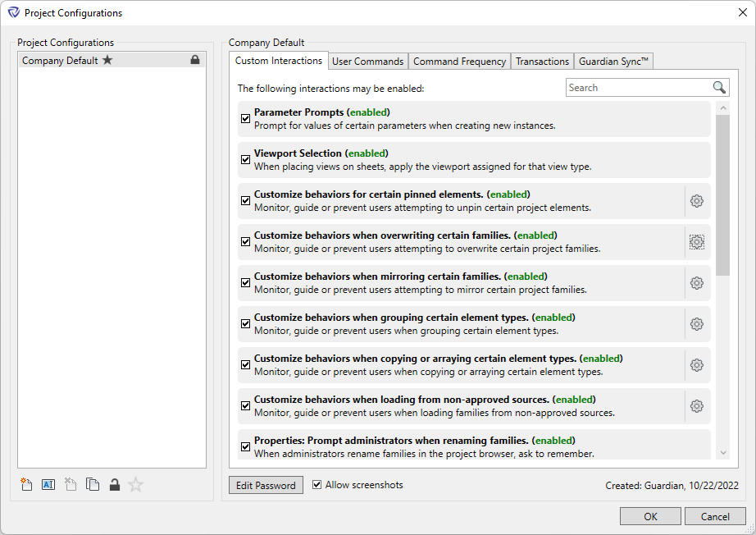Click the rename configuration icon
Image resolution: width=756 pixels, height=535 pixels.
[48, 485]
